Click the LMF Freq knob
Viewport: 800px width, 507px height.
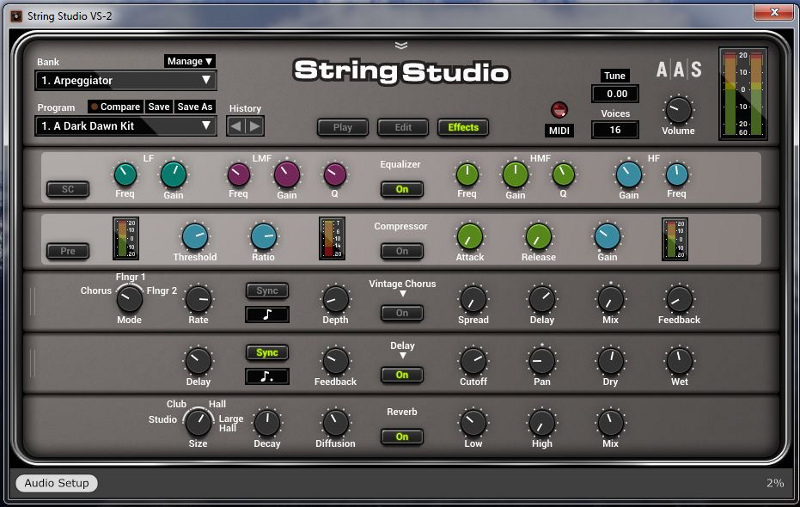(x=238, y=174)
